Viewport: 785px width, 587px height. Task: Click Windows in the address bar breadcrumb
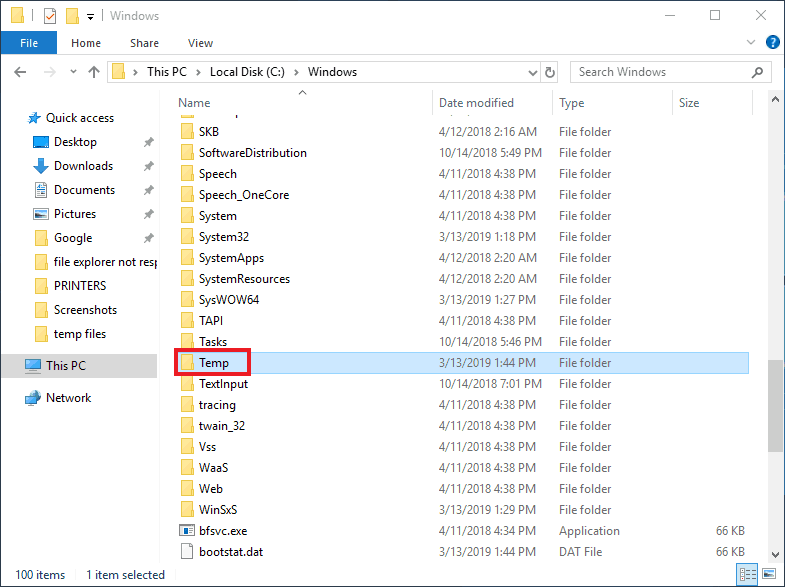click(x=332, y=72)
